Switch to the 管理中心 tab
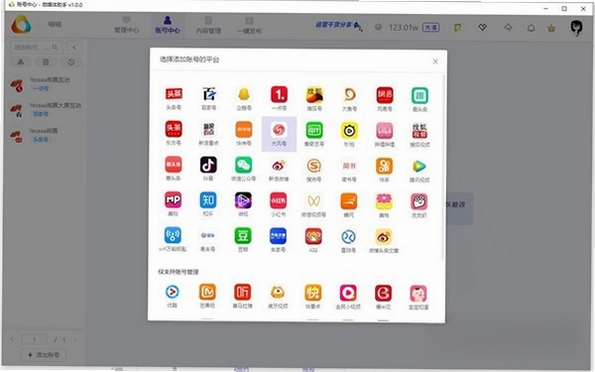Viewport: 595px width, 372px height. coord(127,25)
